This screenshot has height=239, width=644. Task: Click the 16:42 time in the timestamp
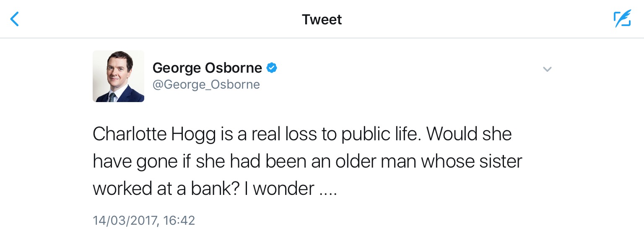click(179, 221)
